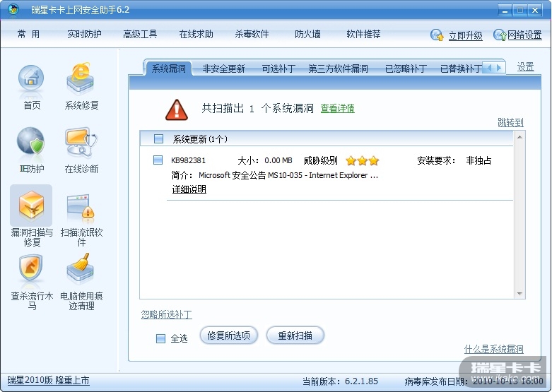
Task: Tick the 系统更新(1个) group checkbox
Action: point(159,138)
